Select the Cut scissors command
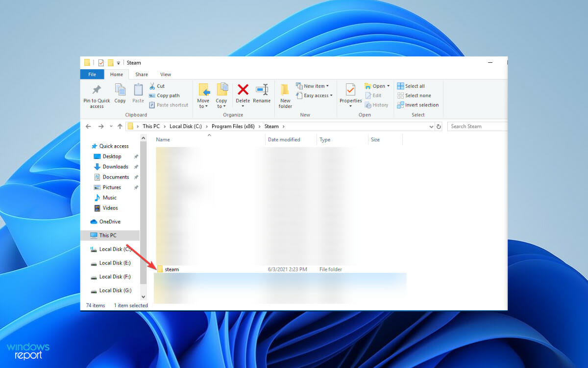588x368 pixels. click(x=157, y=86)
